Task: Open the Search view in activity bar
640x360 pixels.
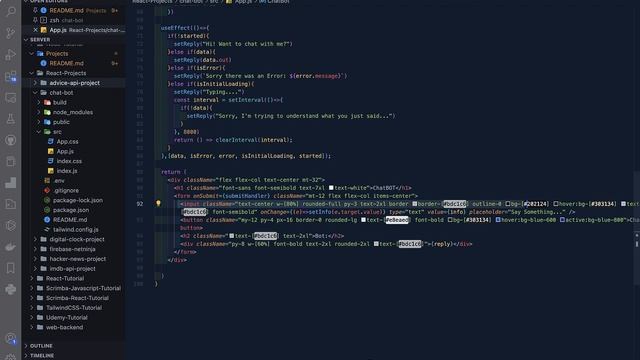Action: (11, 11)
